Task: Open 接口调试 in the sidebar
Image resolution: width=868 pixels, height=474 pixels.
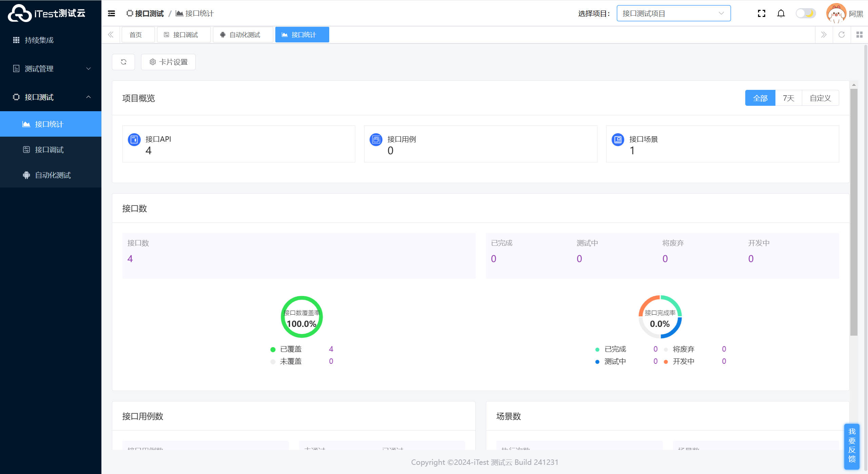Action: point(49,150)
